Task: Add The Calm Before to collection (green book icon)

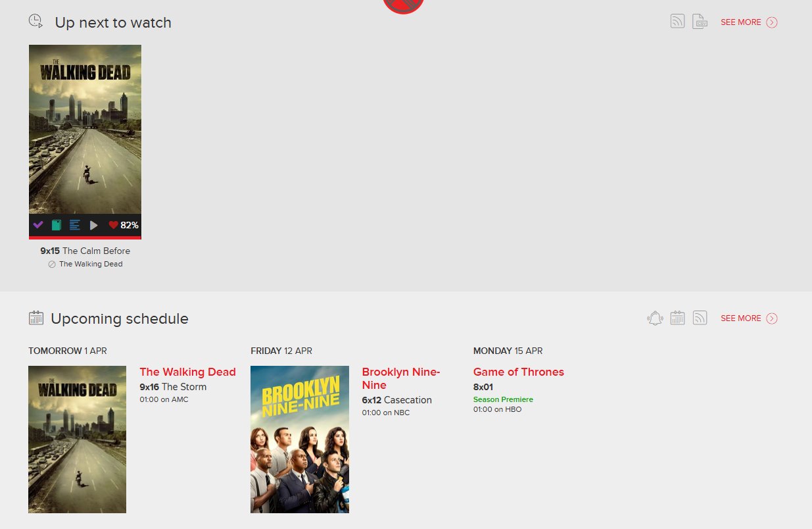Action: 57,225
